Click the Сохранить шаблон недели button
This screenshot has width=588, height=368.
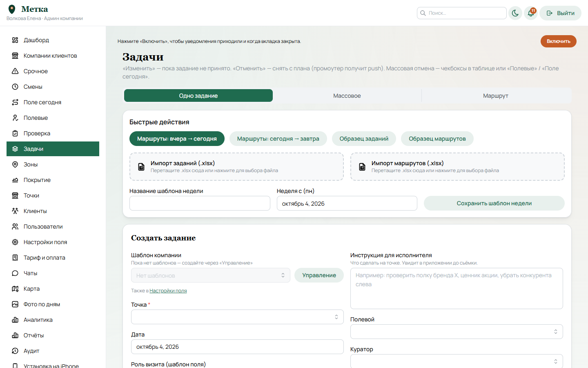pos(494,203)
